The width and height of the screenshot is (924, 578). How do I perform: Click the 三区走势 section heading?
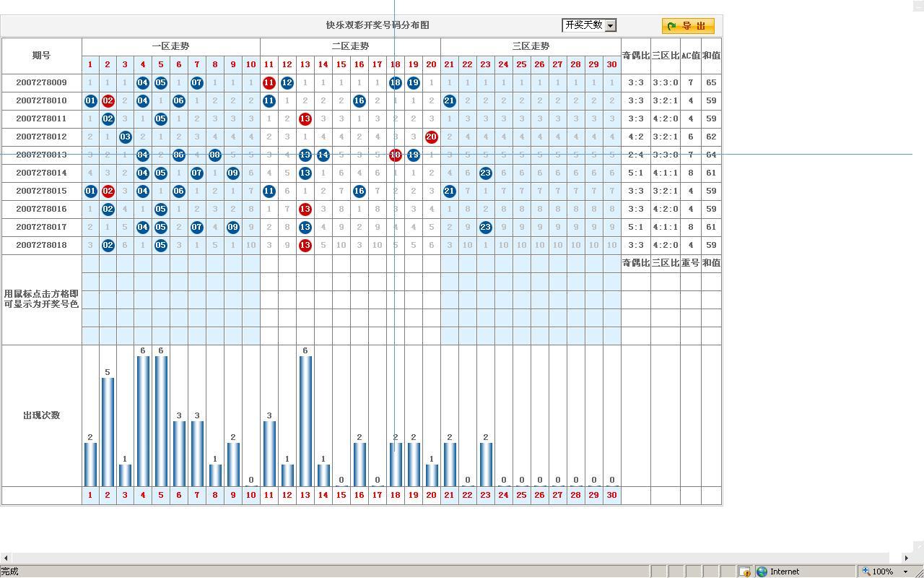tap(531, 46)
